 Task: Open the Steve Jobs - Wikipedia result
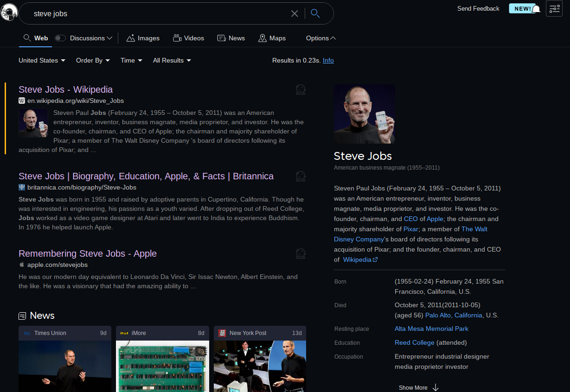pyautogui.click(x=65, y=89)
